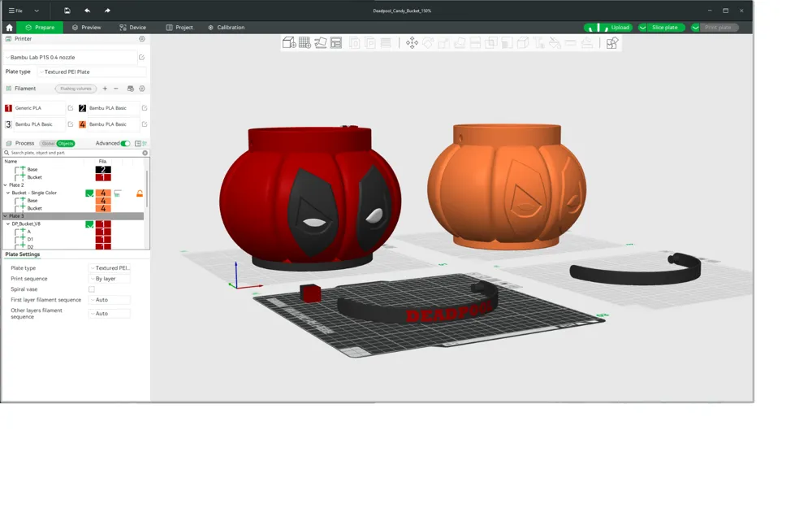
Task: Click the Undo arrow icon
Action: [87, 11]
